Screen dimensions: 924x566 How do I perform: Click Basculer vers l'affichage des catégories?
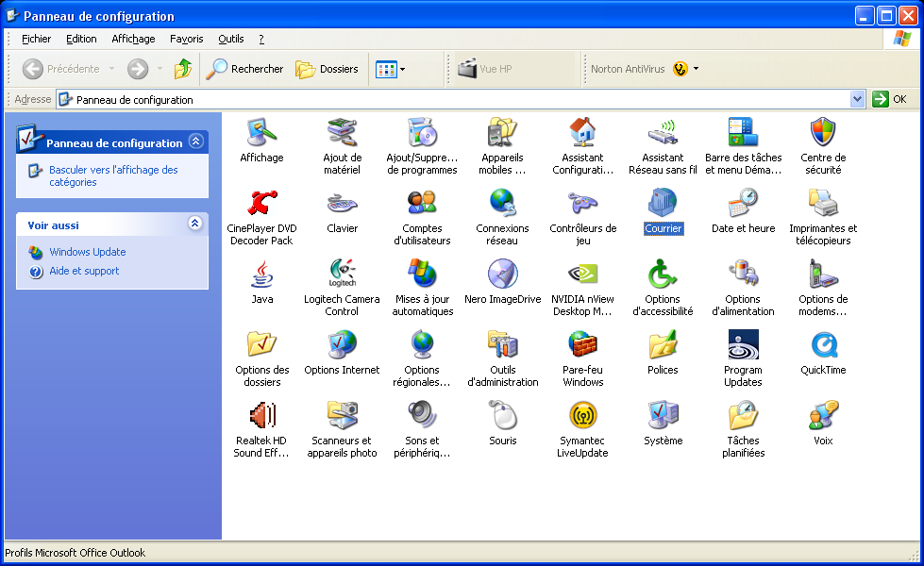113,175
